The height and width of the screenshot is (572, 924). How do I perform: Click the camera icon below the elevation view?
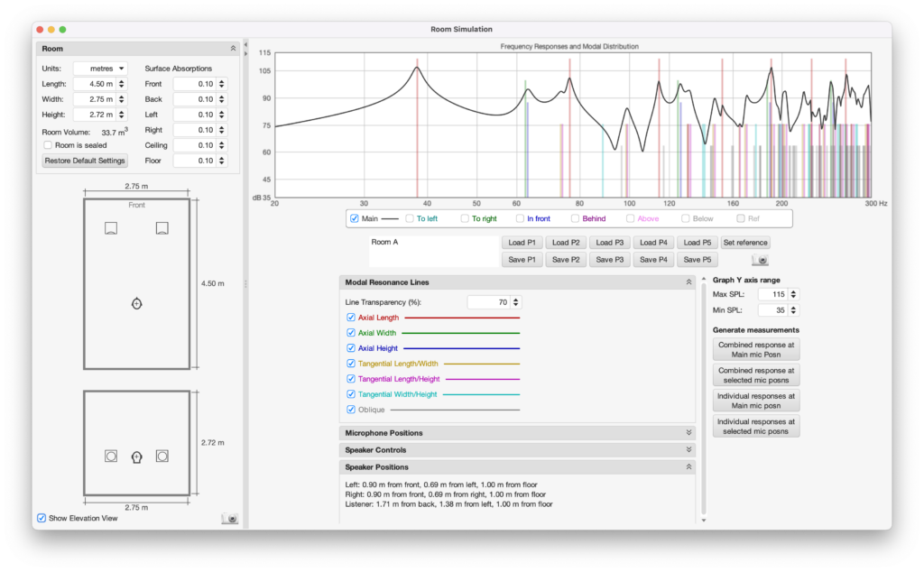pyautogui.click(x=229, y=519)
